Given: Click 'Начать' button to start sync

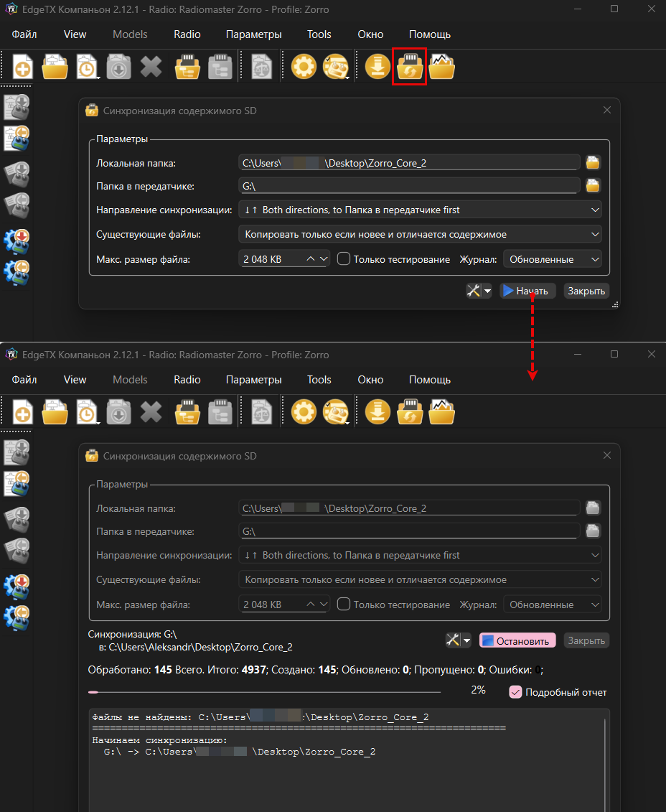Looking at the screenshot, I should [x=527, y=291].
